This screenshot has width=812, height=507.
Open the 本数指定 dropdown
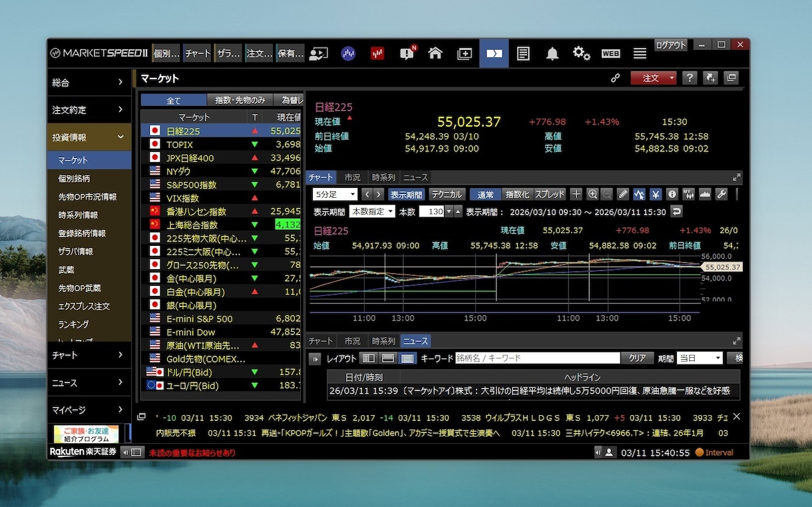pyautogui.click(x=371, y=211)
